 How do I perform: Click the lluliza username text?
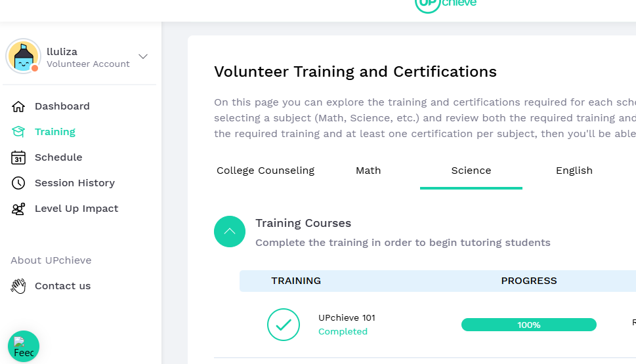(x=62, y=51)
